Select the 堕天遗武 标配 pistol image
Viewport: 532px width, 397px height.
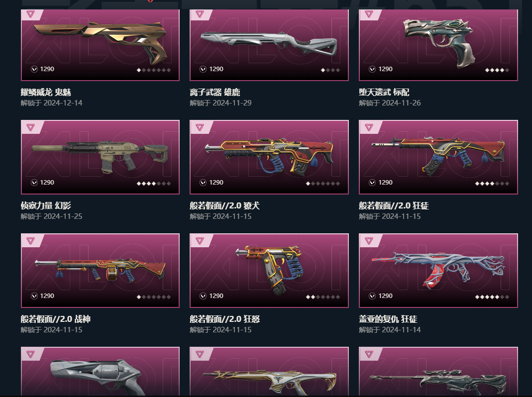pos(437,42)
